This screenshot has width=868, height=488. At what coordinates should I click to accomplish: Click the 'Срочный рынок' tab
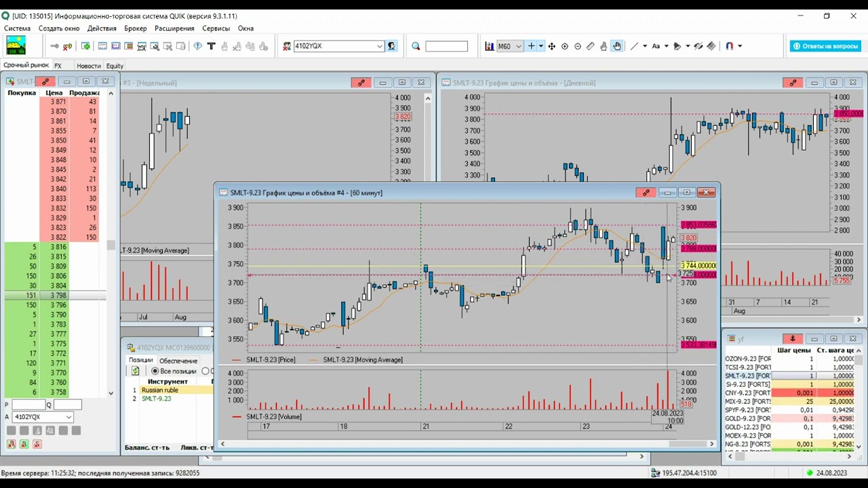tap(26, 65)
